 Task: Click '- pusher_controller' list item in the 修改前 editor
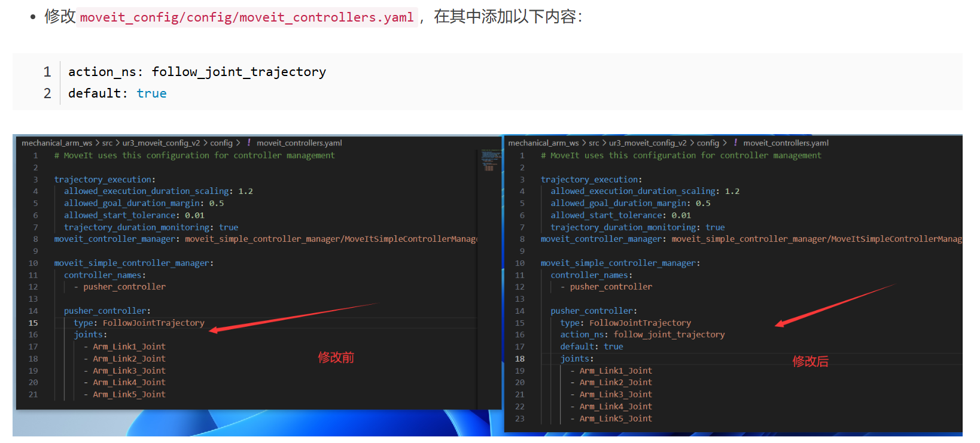coord(120,287)
